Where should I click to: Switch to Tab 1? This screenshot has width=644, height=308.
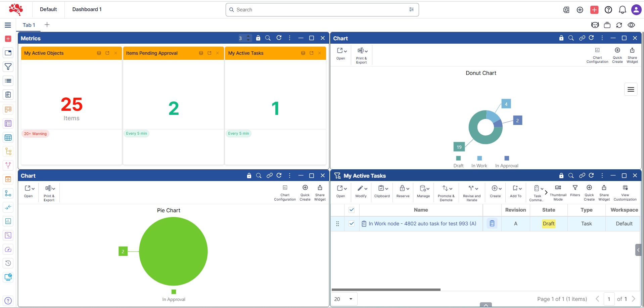[x=29, y=25]
